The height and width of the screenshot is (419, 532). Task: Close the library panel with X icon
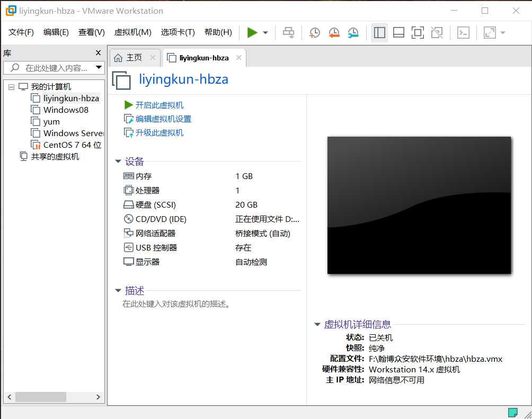click(98, 52)
